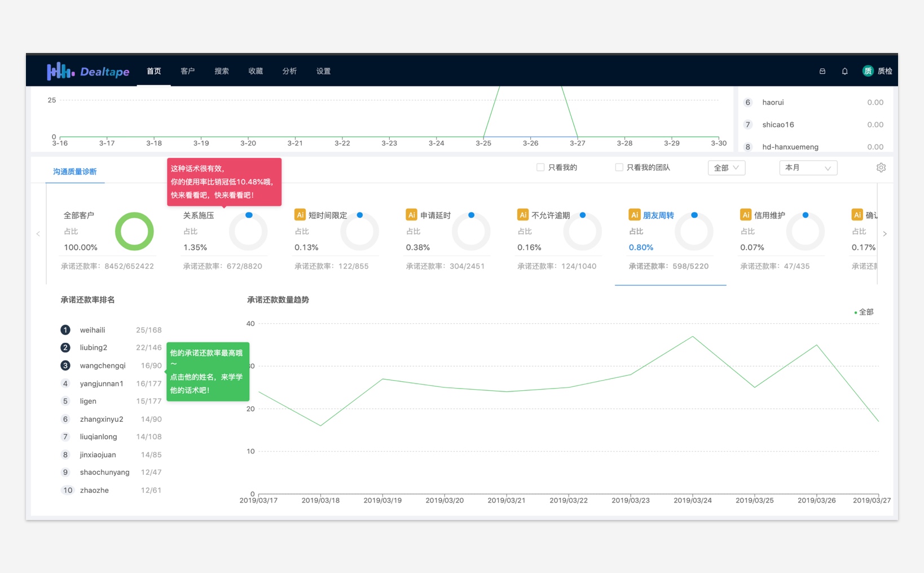Check the 只看我的团队 option

619,168
